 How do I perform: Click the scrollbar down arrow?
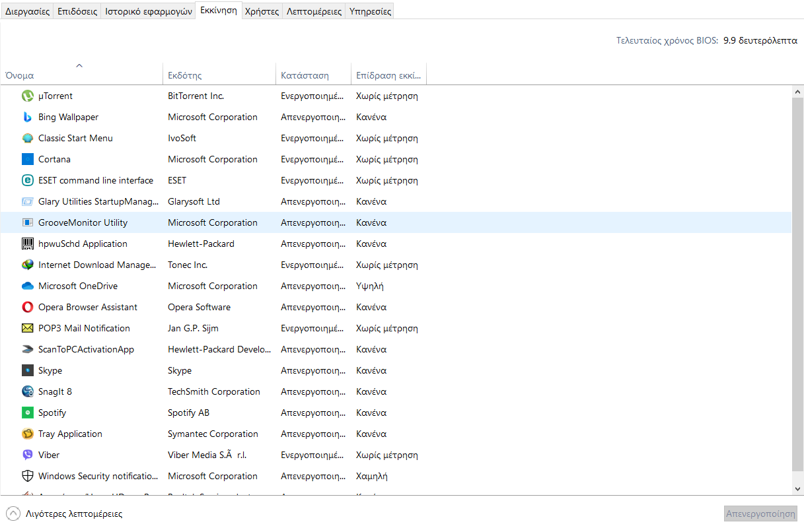(x=797, y=488)
